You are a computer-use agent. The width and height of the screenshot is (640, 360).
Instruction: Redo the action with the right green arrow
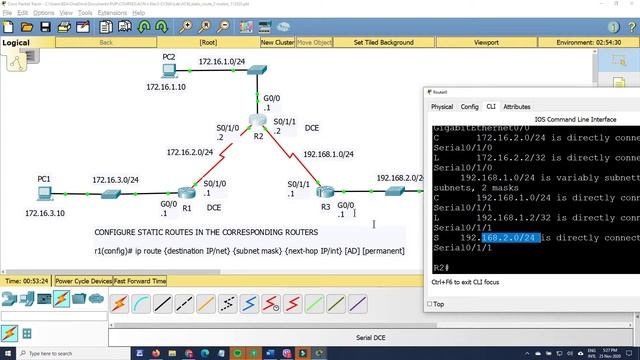pyautogui.click(x=162, y=27)
